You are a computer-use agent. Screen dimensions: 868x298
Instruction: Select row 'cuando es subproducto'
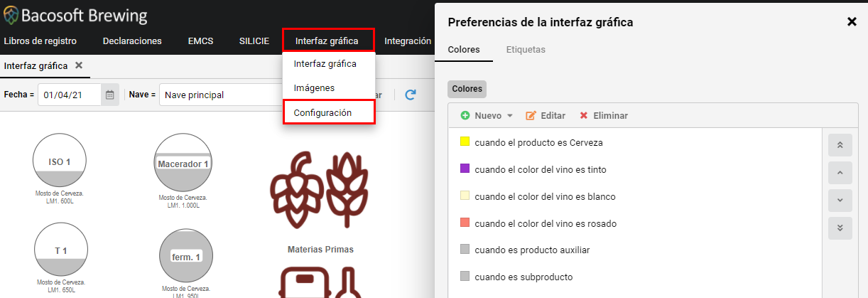pyautogui.click(x=634, y=277)
